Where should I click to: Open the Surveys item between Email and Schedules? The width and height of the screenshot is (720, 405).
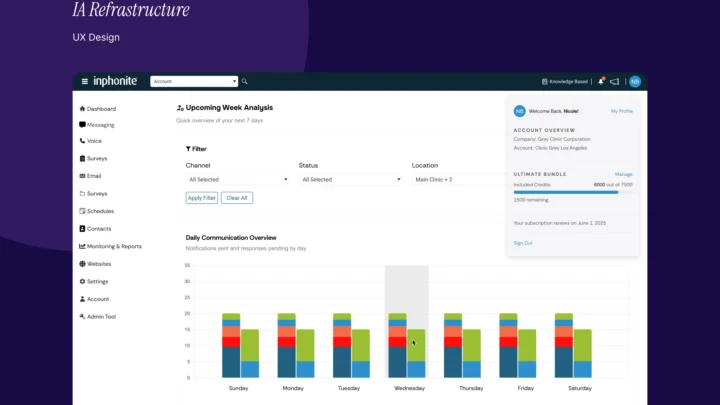[x=93, y=194]
